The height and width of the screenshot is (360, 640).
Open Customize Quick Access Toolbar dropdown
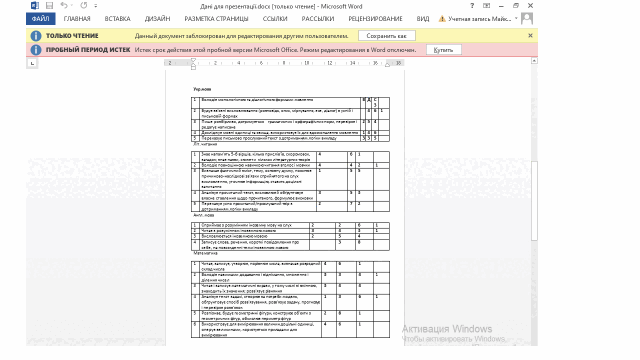[96, 6]
